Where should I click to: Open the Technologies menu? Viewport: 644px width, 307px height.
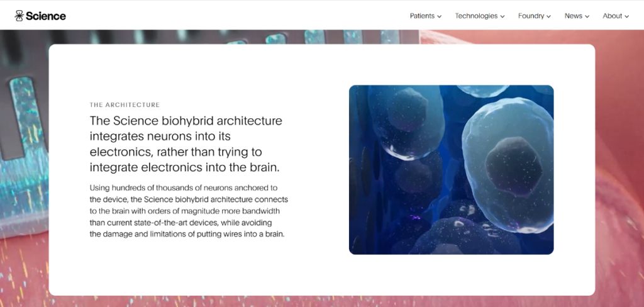[476, 16]
